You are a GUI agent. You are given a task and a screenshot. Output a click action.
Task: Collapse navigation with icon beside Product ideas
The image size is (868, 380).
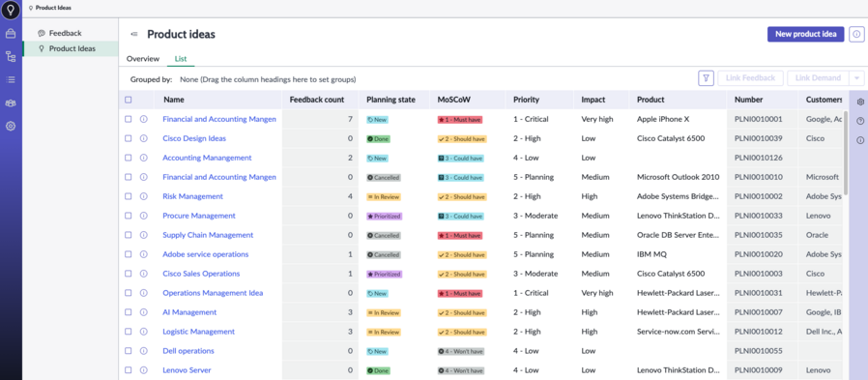coord(134,35)
